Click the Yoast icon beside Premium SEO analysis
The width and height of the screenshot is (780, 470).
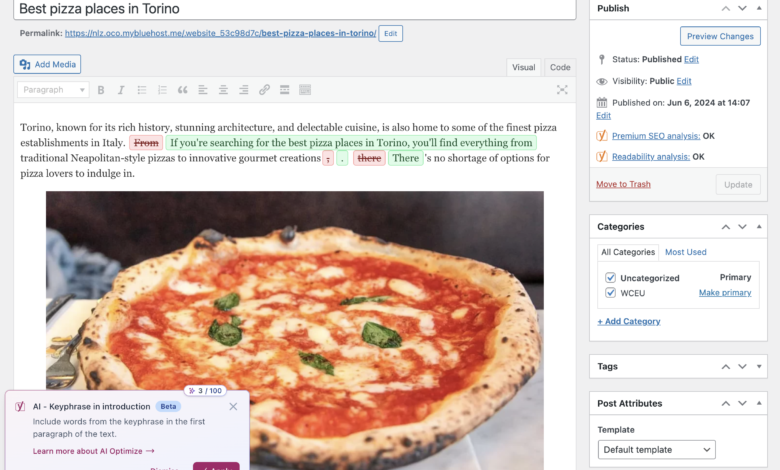coord(602,136)
